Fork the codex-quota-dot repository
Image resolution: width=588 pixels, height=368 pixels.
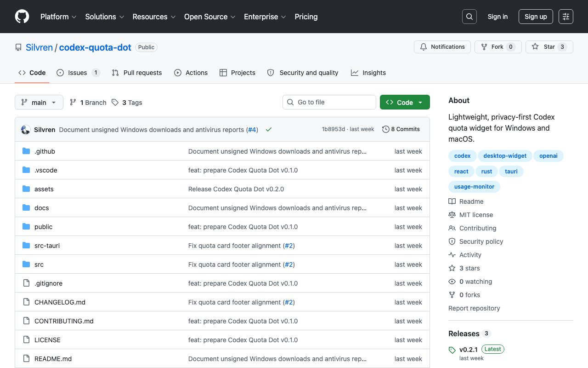tap(498, 47)
